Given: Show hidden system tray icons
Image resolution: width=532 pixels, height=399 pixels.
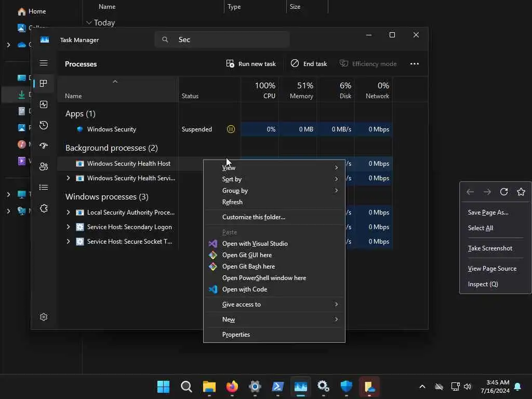Looking at the screenshot, I should (422, 387).
